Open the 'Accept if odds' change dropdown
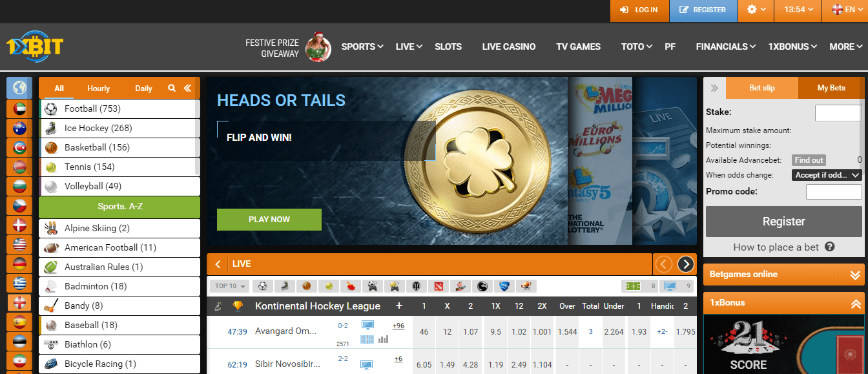Screen dimensions: 868x374 click(827, 175)
